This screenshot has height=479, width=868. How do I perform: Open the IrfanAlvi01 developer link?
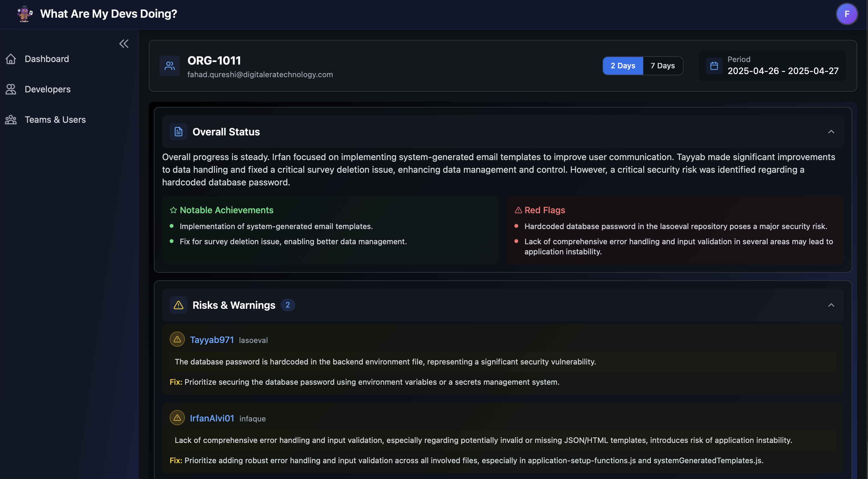(x=212, y=418)
